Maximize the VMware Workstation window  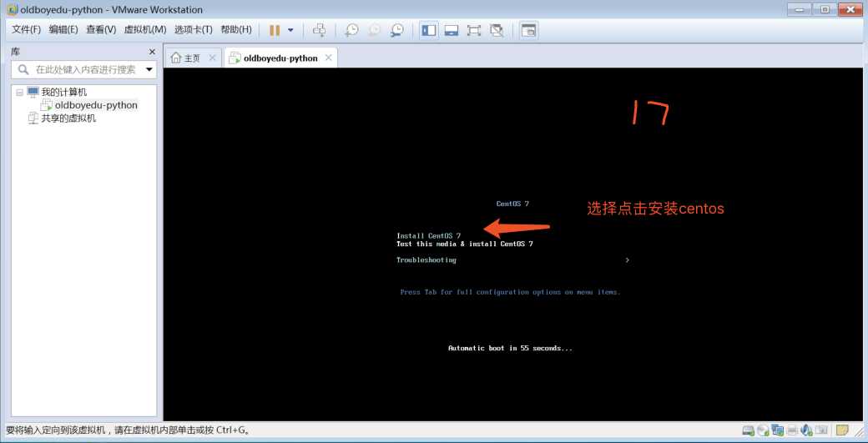click(x=825, y=9)
